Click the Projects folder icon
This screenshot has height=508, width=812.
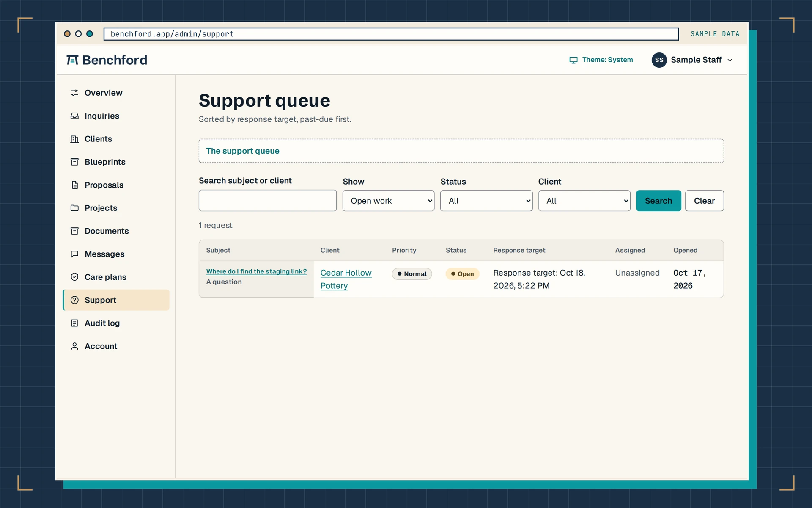pyautogui.click(x=74, y=208)
